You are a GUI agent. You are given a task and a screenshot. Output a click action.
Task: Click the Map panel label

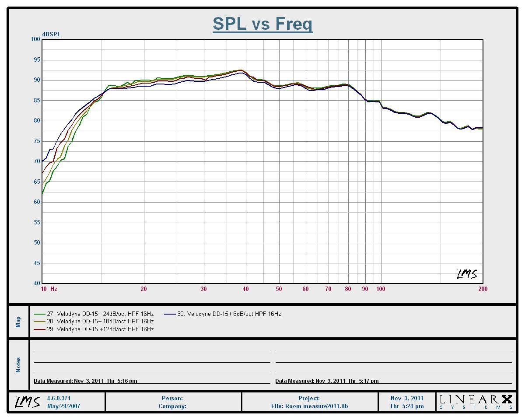click(x=18, y=322)
